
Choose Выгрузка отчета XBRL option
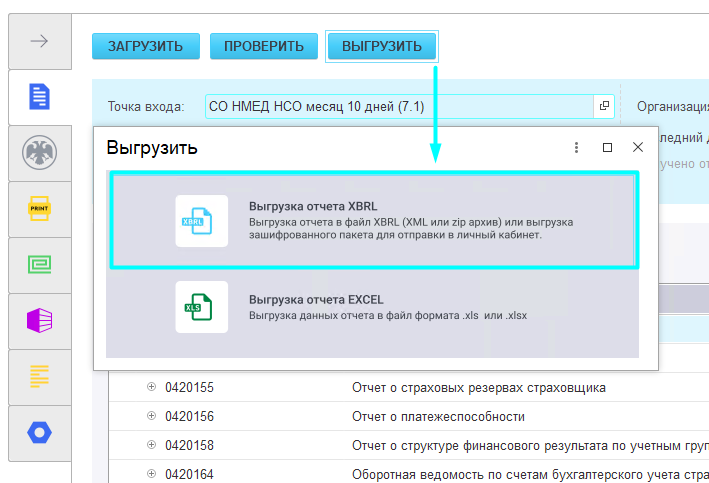coord(372,221)
